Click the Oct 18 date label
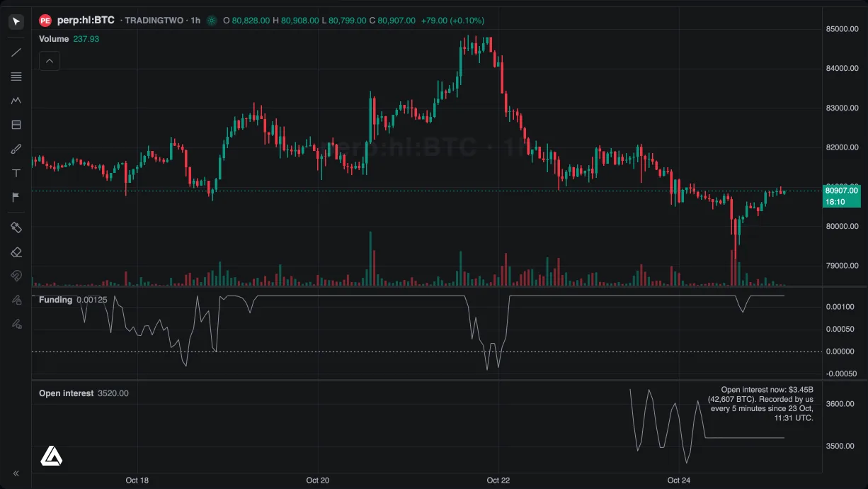The height and width of the screenshot is (489, 868). [137, 480]
